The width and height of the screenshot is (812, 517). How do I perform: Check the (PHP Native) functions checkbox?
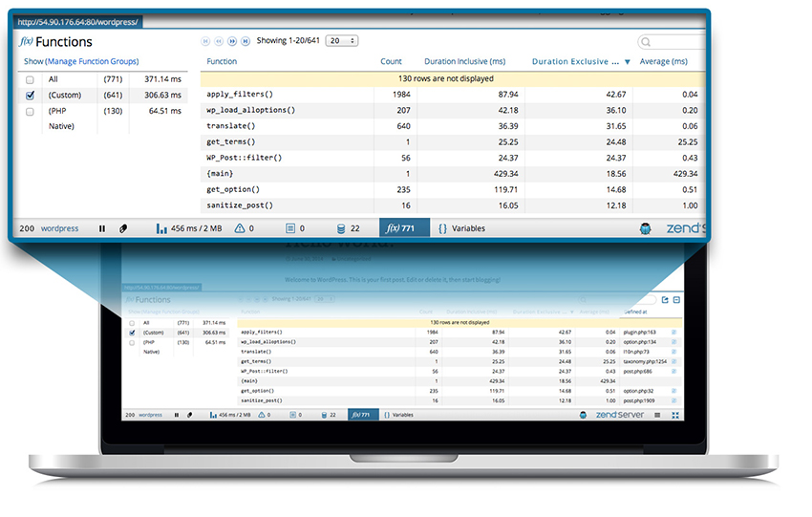coord(31,112)
